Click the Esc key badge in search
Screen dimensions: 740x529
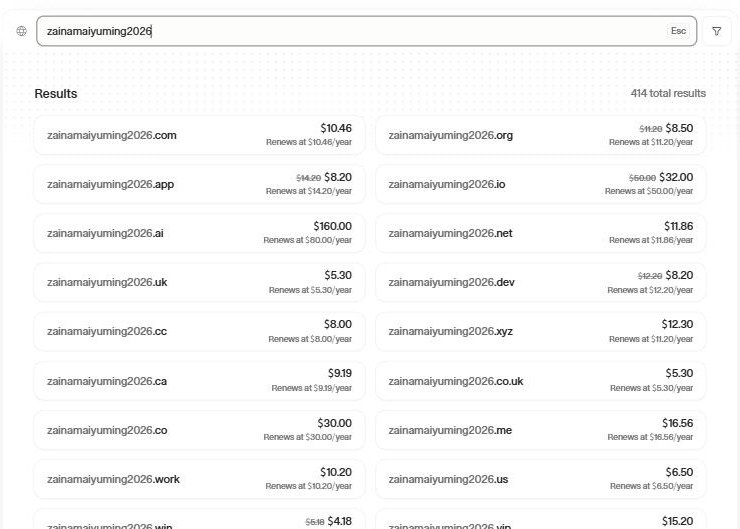coord(678,31)
